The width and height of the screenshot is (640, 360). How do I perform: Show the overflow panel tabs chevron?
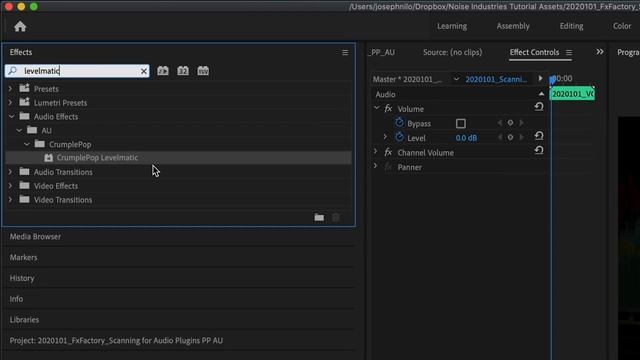(600, 52)
